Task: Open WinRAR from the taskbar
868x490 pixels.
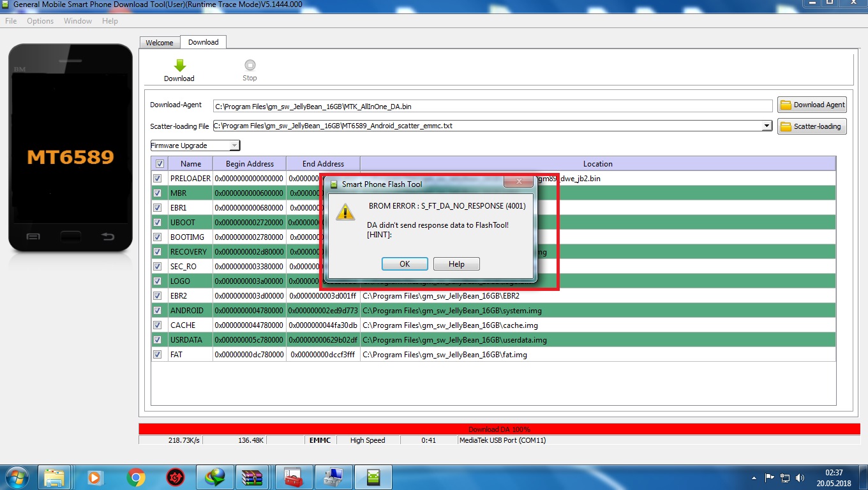Action: pyautogui.click(x=253, y=477)
